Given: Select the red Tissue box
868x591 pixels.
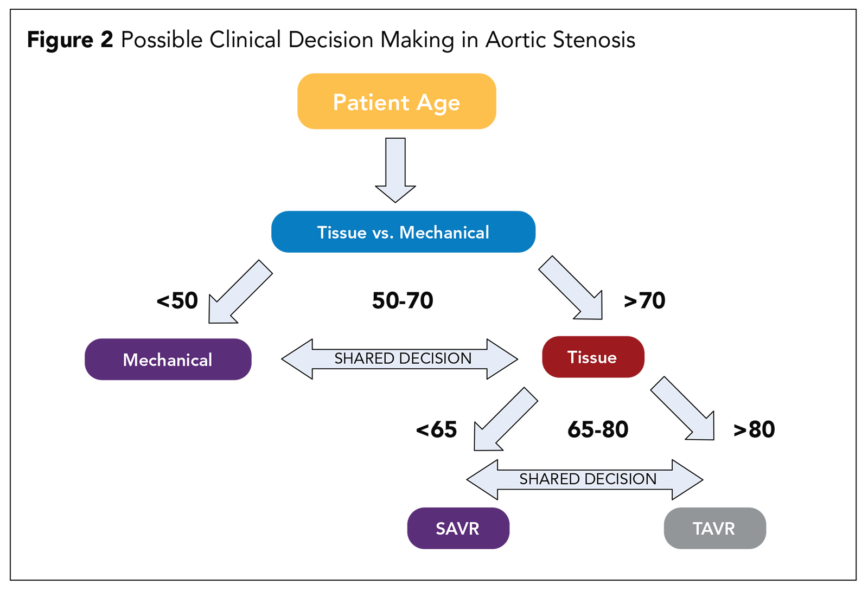Looking at the screenshot, I should click(x=592, y=357).
